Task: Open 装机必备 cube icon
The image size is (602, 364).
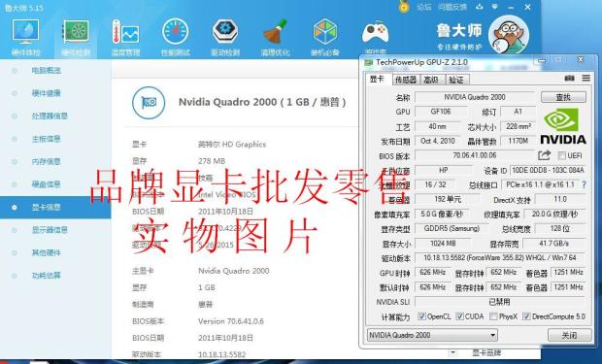Action: point(325,38)
